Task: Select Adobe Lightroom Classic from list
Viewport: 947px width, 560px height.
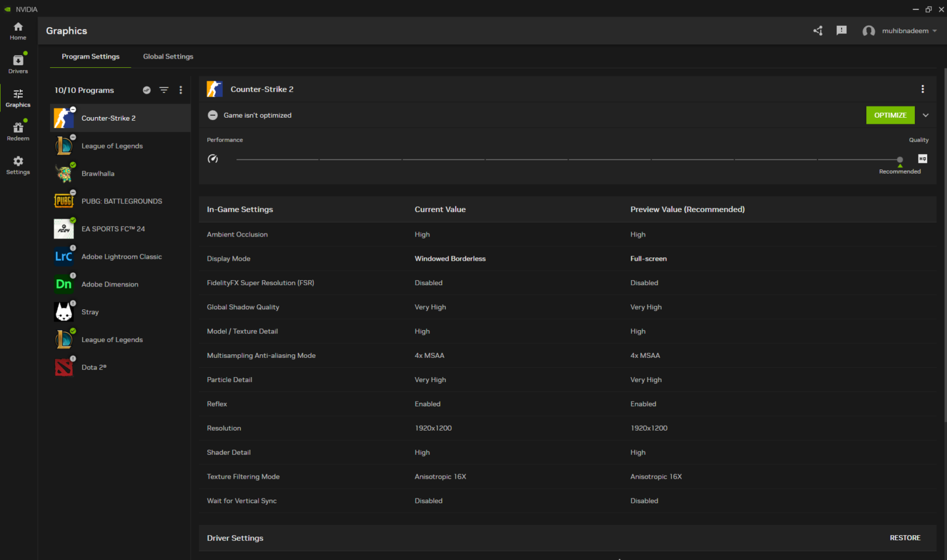Action: 121,257
